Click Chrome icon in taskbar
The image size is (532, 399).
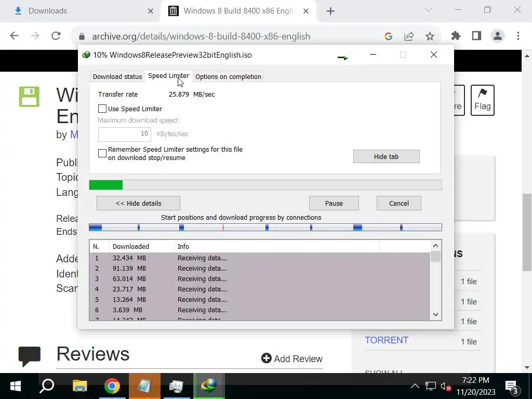point(112,386)
